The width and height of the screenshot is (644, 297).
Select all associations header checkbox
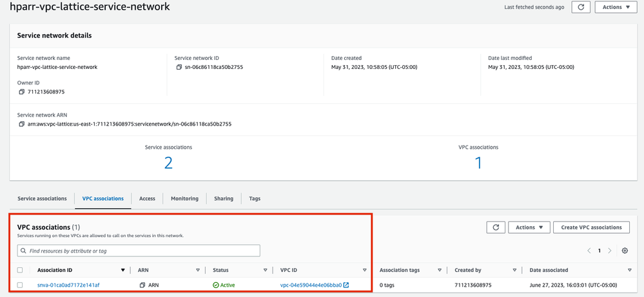click(21, 271)
